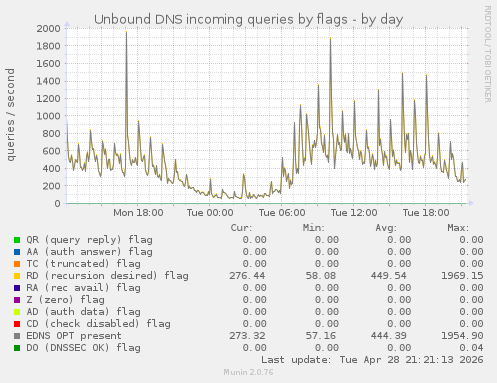
Task: Click the QR query reply green swatch
Action: 17,240
